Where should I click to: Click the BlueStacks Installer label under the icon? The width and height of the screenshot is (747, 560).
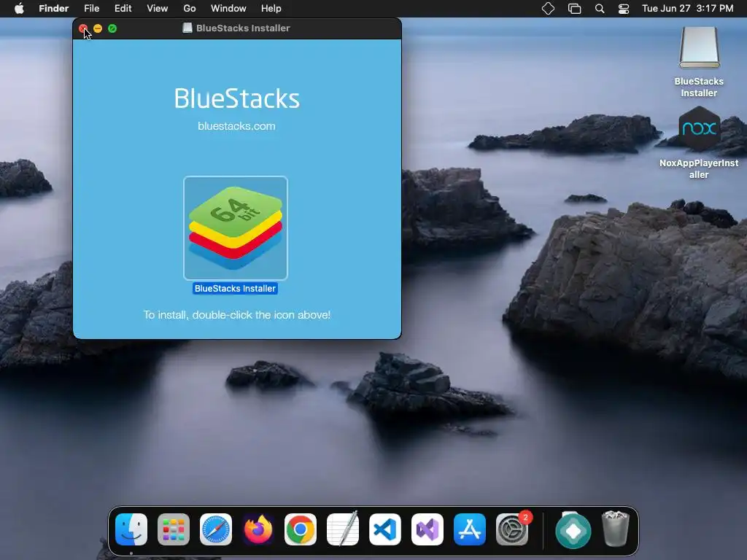click(235, 289)
